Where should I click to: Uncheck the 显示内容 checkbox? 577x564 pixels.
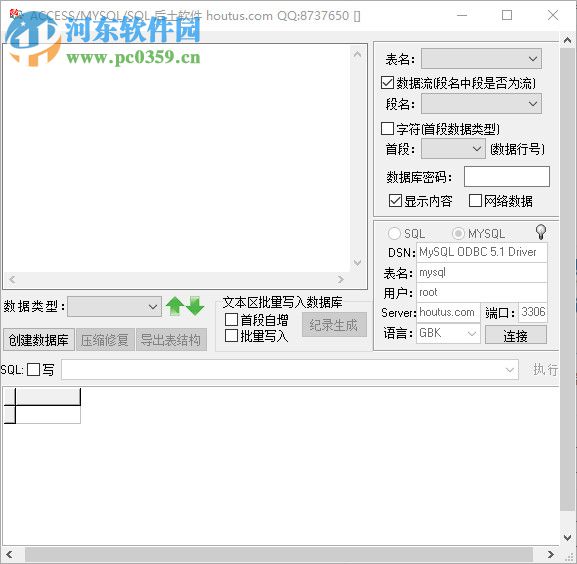pyautogui.click(x=395, y=201)
